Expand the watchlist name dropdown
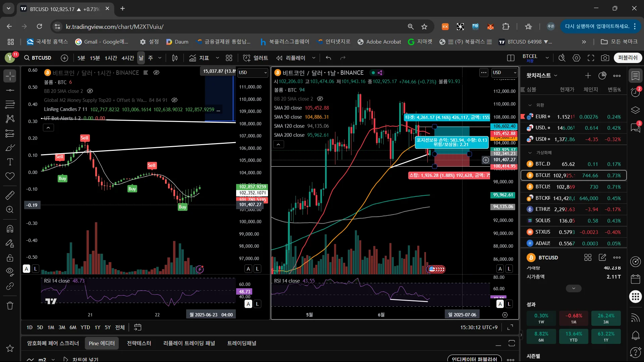 tap(555, 75)
